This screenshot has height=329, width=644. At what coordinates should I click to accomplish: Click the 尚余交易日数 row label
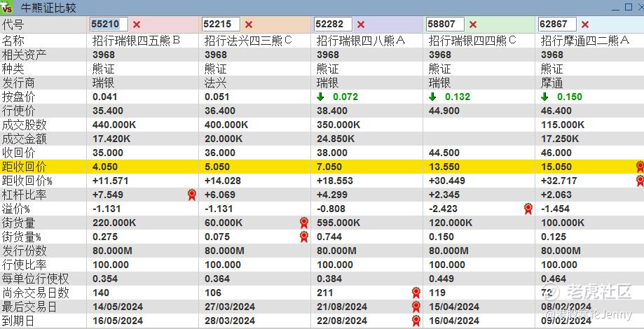tap(35, 293)
